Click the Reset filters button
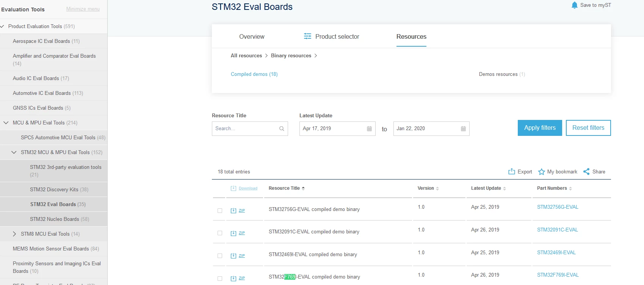 point(588,128)
